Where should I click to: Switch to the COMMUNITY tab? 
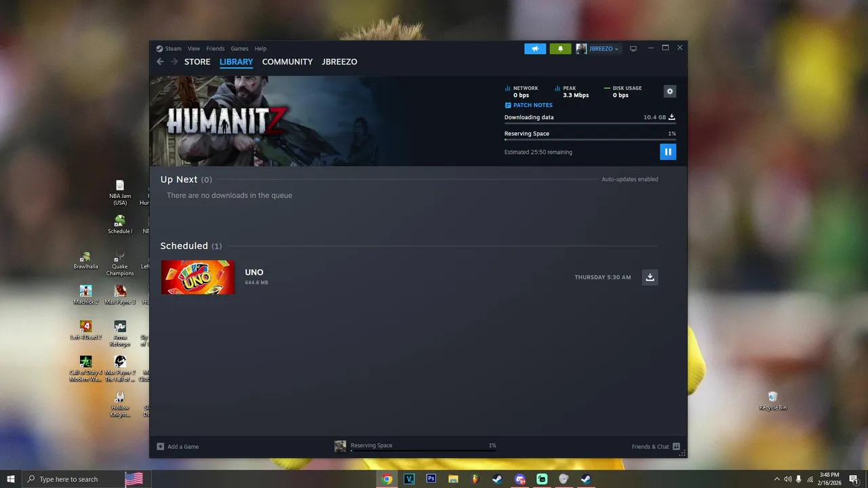[288, 62]
